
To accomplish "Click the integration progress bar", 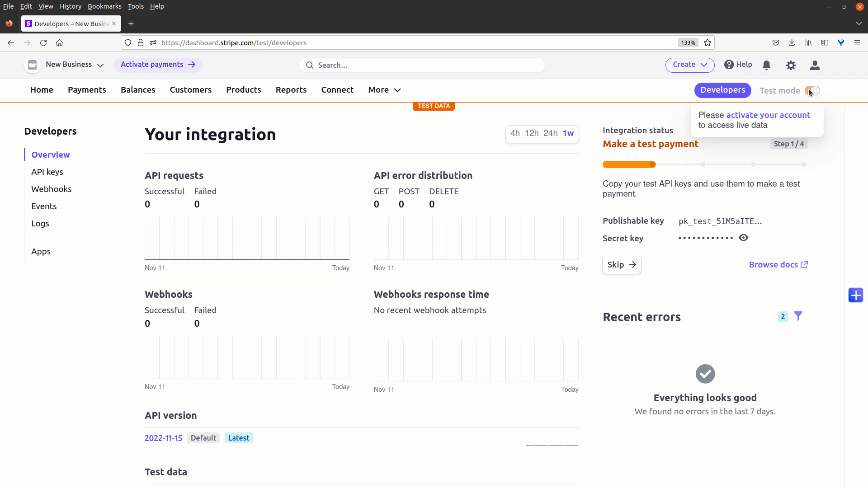I will pyautogui.click(x=705, y=164).
